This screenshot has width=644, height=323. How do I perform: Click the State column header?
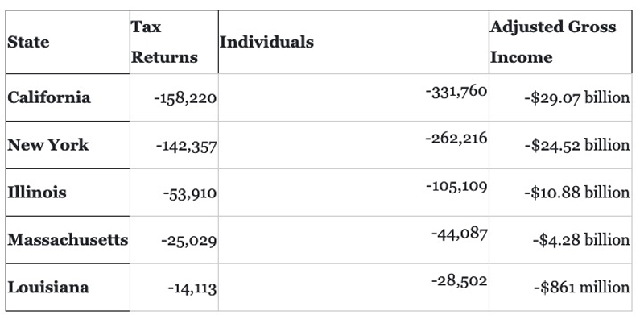pos(28,42)
